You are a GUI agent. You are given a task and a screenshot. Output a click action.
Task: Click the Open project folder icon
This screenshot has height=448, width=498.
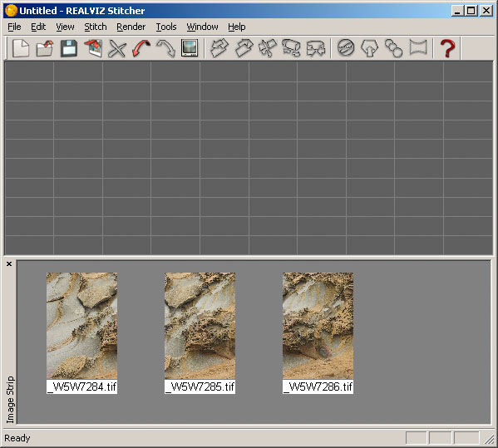pyautogui.click(x=45, y=48)
